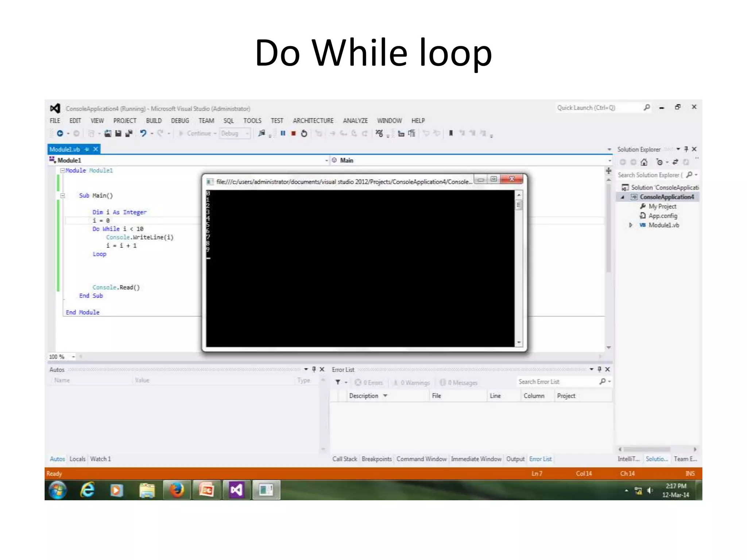Pin the Autos panel with the pushpin icon
The image size is (747, 560).
(314, 369)
